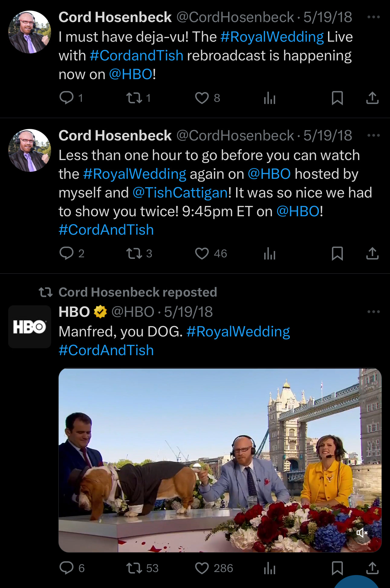
Task: View analytics for the first tweet
Action: coord(269,98)
